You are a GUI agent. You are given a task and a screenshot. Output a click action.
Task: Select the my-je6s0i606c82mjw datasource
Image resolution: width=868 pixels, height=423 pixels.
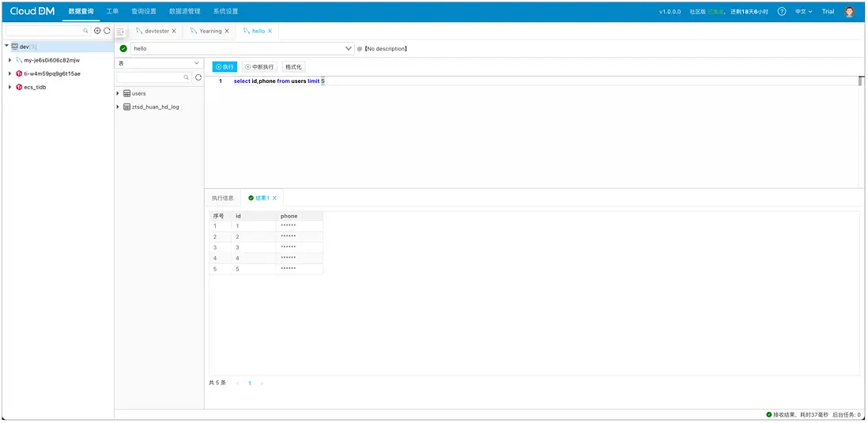click(51, 60)
